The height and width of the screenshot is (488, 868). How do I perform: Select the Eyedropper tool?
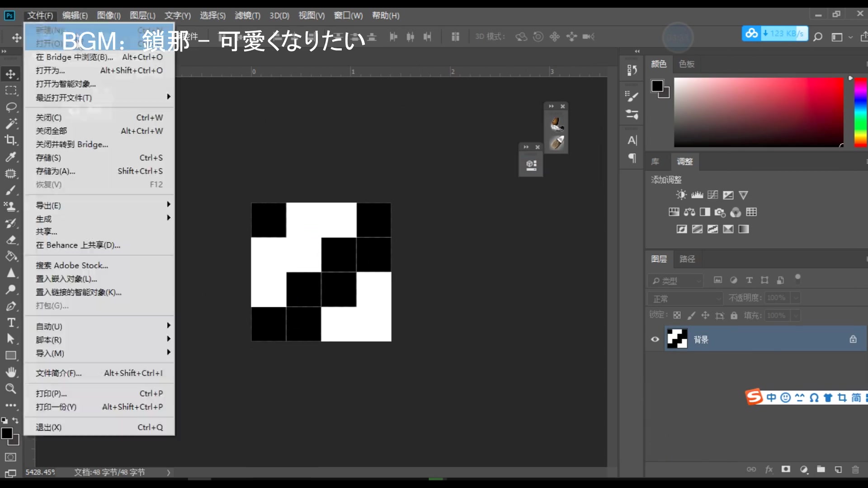point(11,157)
